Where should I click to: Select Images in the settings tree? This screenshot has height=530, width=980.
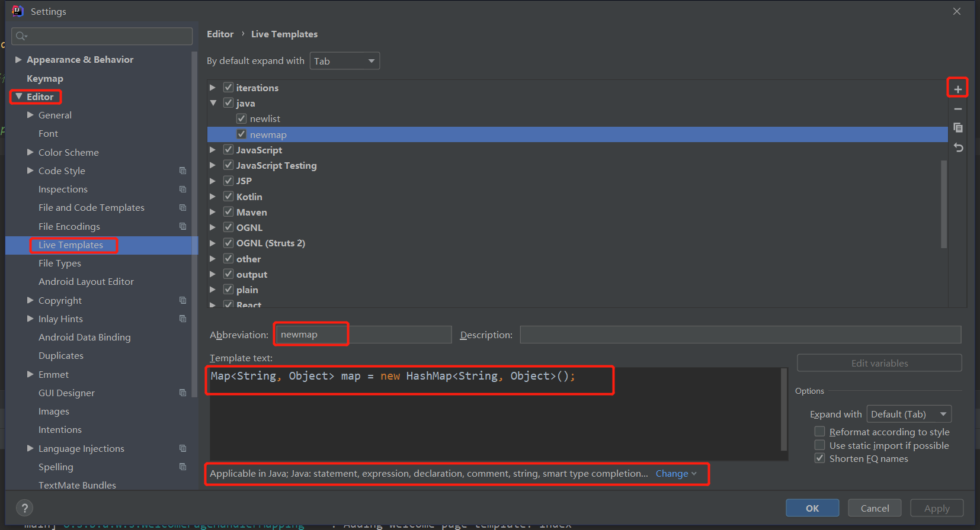[x=54, y=412]
